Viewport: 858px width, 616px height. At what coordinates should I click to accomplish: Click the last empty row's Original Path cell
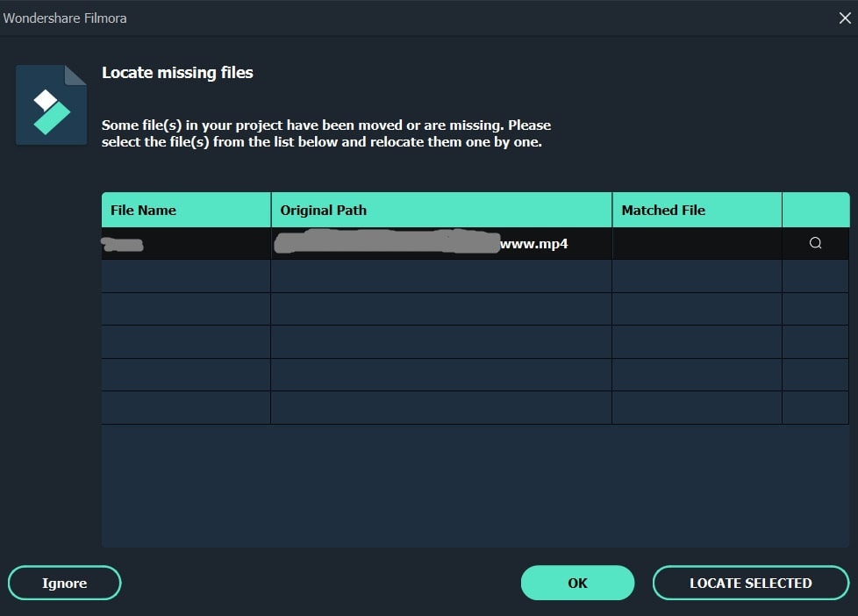coord(441,408)
